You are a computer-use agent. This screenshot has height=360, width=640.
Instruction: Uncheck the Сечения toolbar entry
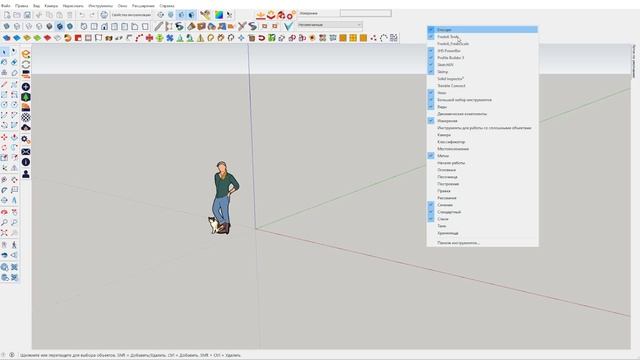(x=482, y=205)
